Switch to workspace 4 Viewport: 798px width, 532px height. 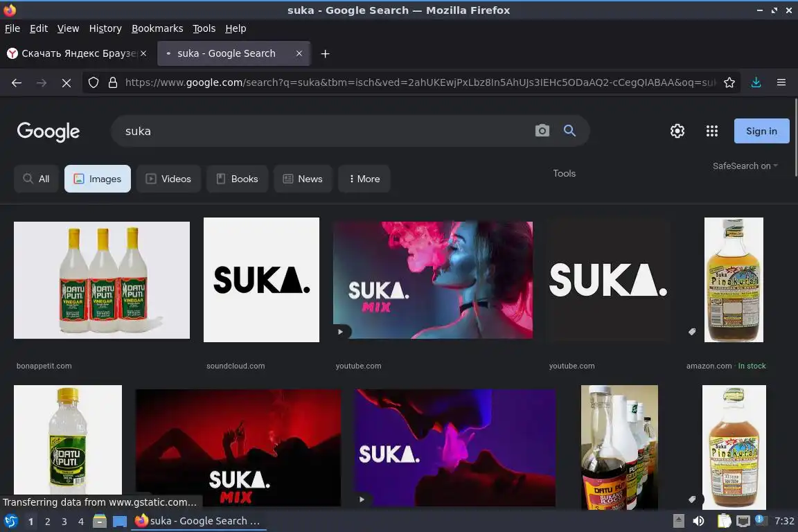coord(81,522)
